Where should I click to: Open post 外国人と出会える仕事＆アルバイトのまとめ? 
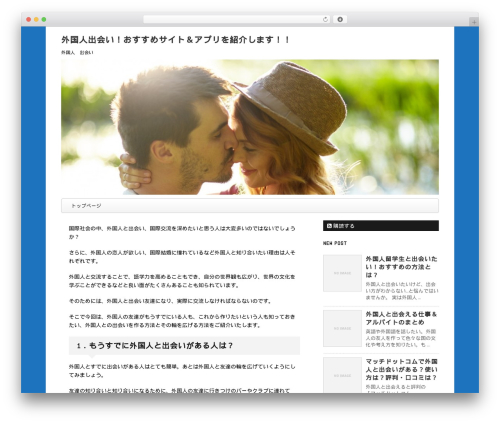(x=401, y=318)
